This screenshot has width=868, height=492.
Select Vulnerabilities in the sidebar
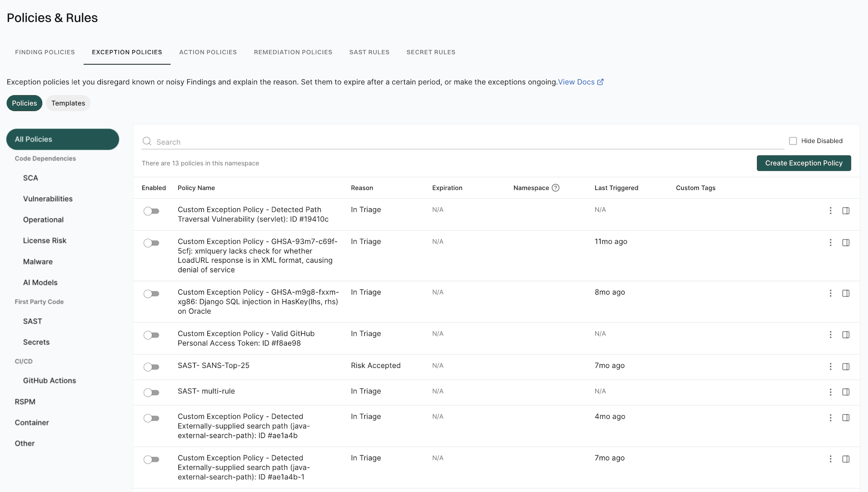click(x=47, y=199)
